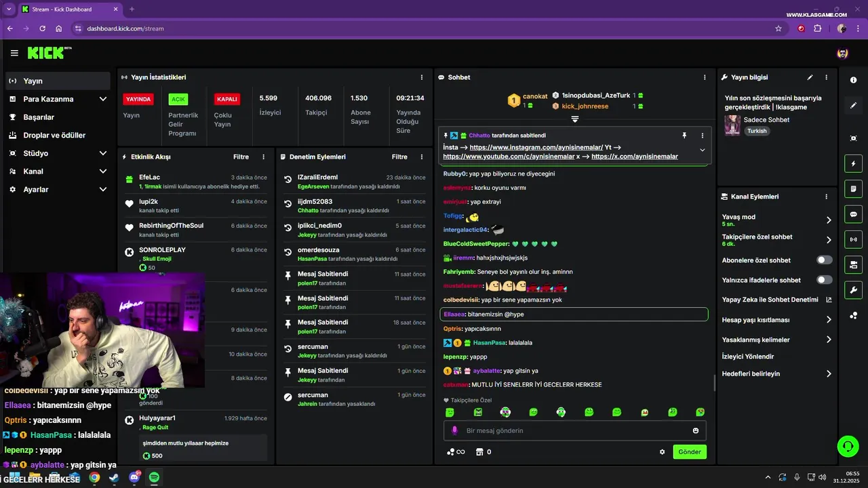Click İzleyici Yönlendir
The width and height of the screenshot is (868, 488).
pos(748,357)
